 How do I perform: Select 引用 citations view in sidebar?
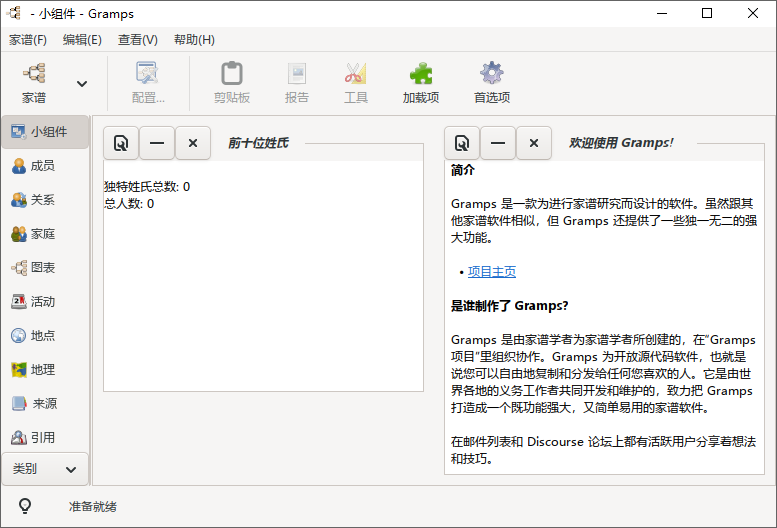[x=45, y=437]
